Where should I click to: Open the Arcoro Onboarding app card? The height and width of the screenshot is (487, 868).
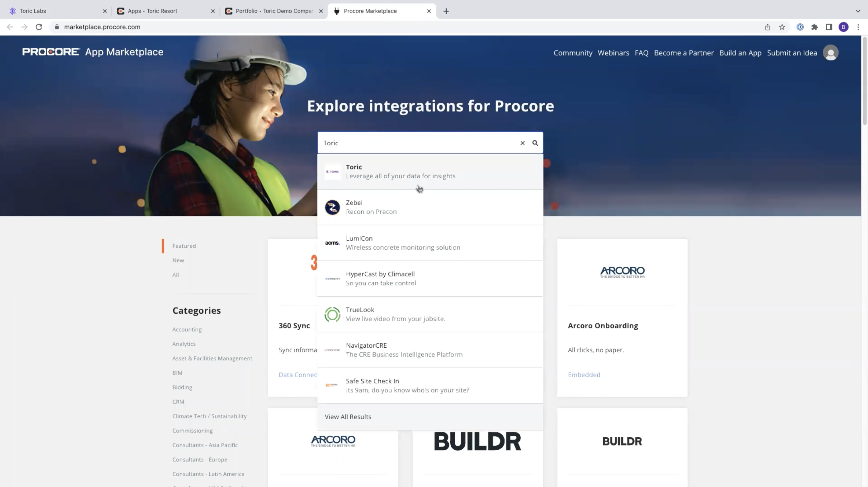click(622, 318)
